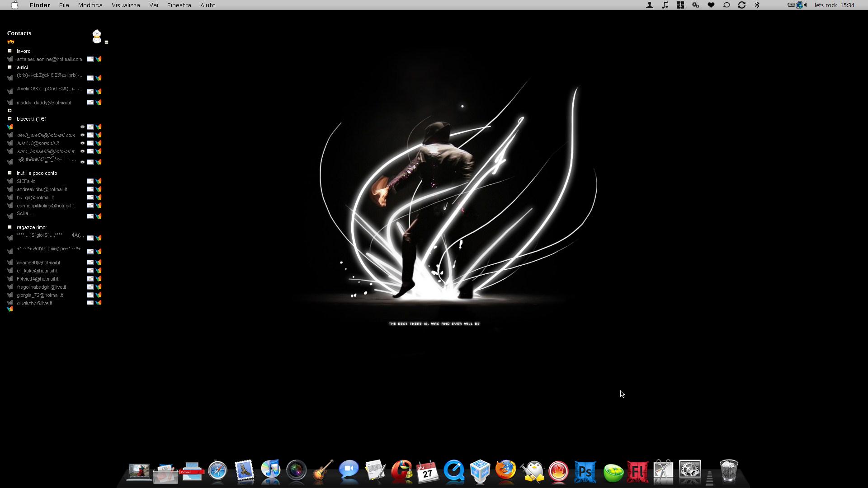Expand the collapsed group below maddy_daddy
868x488 pixels.
(x=9, y=111)
